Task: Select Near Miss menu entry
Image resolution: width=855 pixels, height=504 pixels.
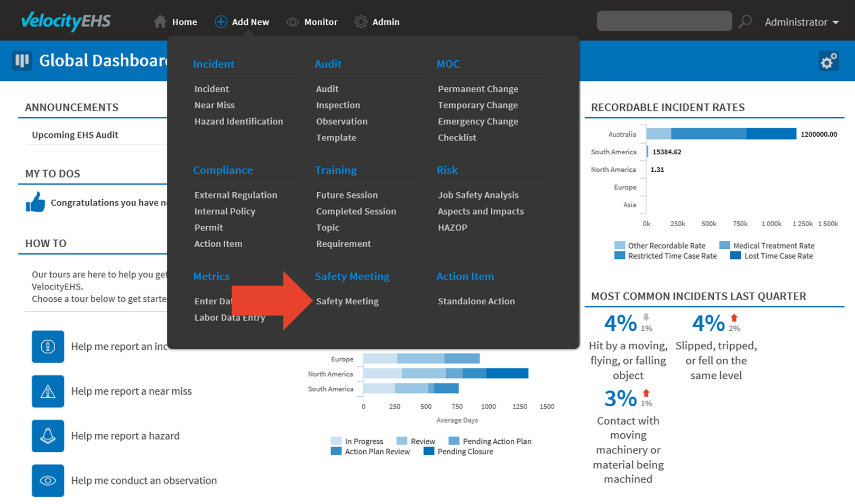Action: coord(214,105)
